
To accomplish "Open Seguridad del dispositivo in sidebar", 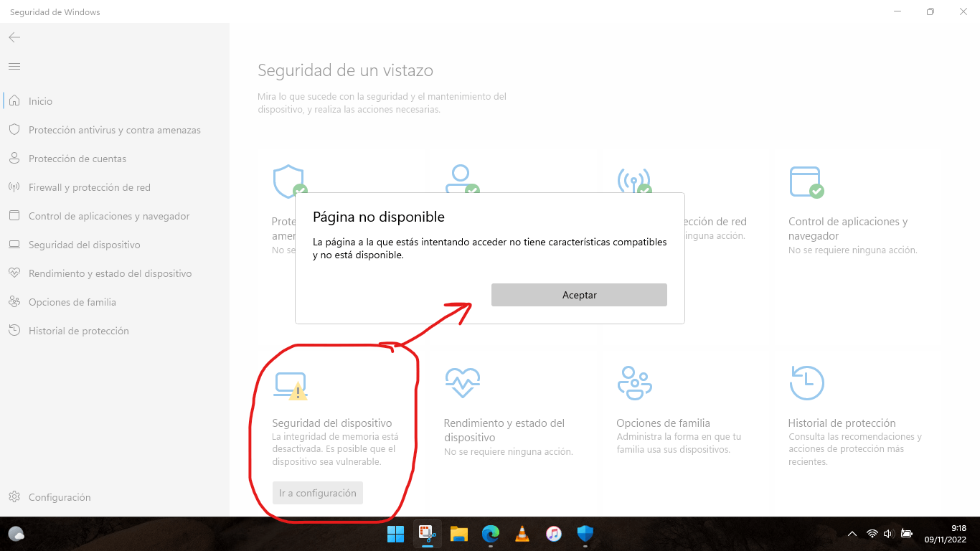I will click(x=115, y=245).
